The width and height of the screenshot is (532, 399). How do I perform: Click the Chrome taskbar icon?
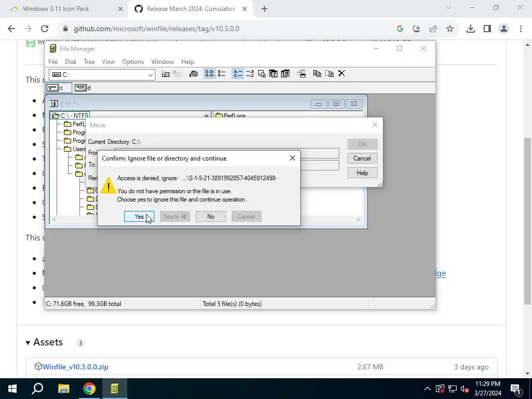coord(89,389)
